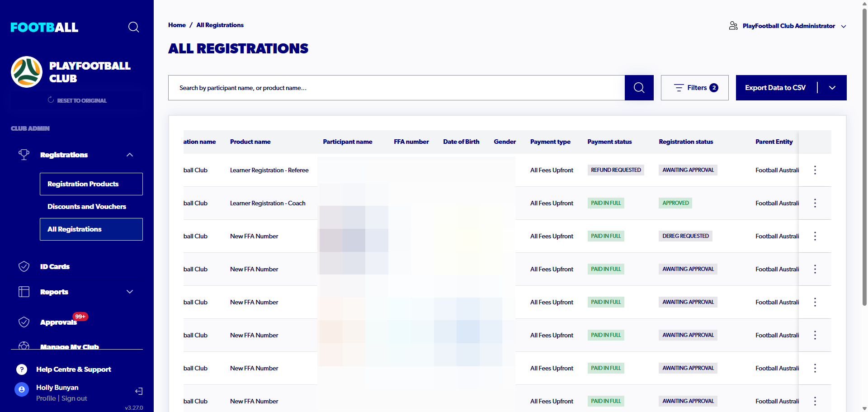Screen dimensions: 868x412
Task: Click the reset circular arrow icon
Action: (x=51, y=100)
